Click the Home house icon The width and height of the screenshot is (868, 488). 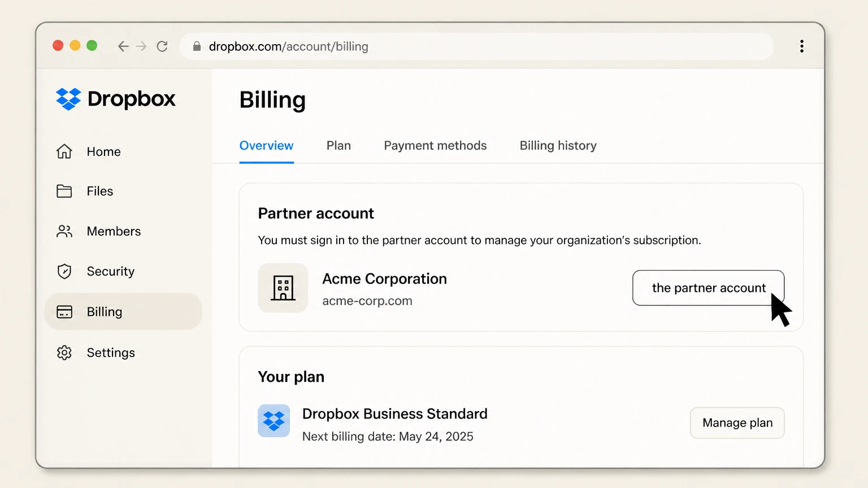pyautogui.click(x=64, y=151)
